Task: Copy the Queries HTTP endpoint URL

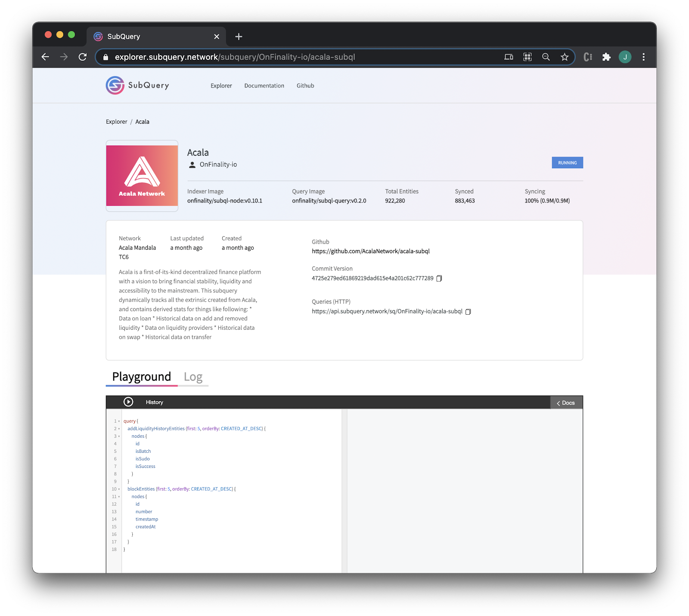Action: pos(468,312)
